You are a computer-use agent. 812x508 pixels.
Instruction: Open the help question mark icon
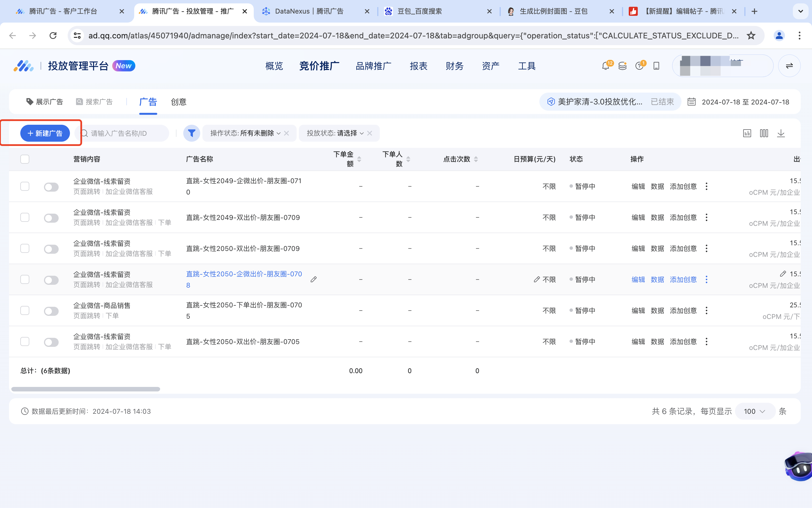click(639, 66)
